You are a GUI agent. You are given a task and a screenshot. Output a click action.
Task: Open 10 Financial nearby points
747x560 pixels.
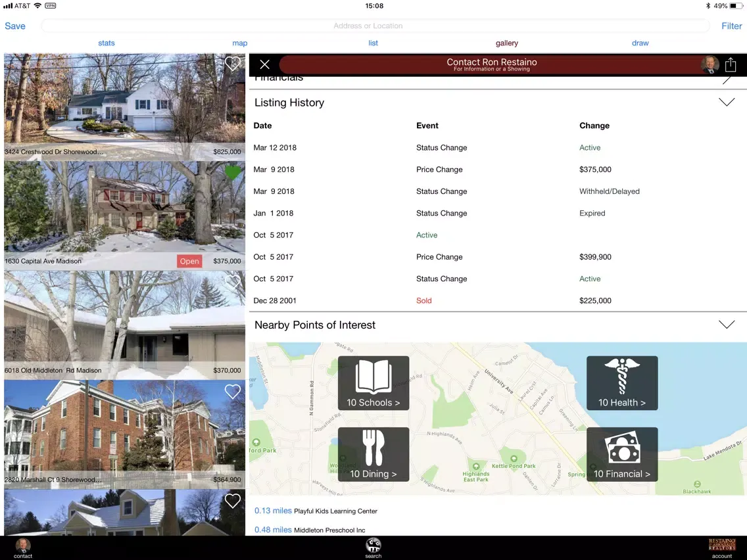pos(622,454)
